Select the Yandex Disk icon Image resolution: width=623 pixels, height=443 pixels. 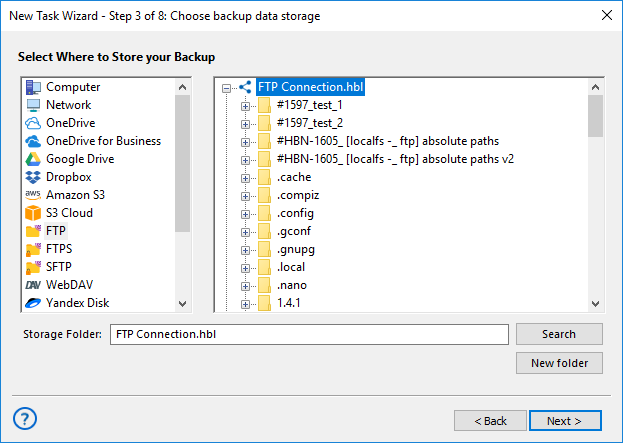pyautogui.click(x=33, y=303)
